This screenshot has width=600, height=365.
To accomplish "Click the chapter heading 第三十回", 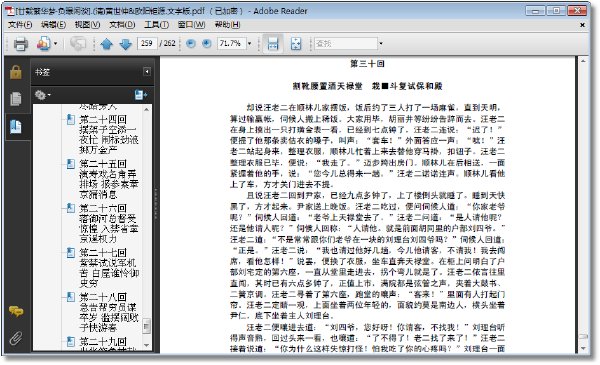I will click(367, 64).
